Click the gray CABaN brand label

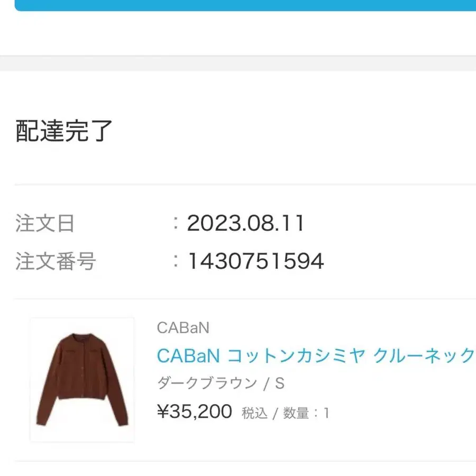183,328
